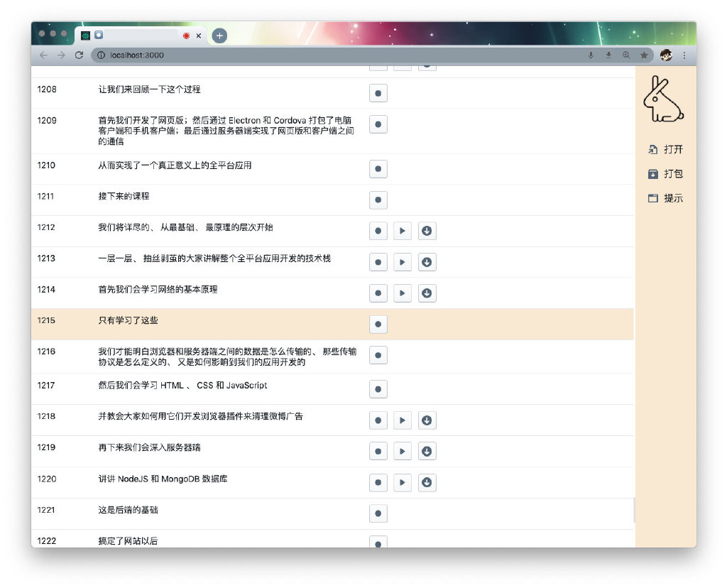Download the audio for subtitle 1220
This screenshot has width=727, height=588.
pos(427,482)
